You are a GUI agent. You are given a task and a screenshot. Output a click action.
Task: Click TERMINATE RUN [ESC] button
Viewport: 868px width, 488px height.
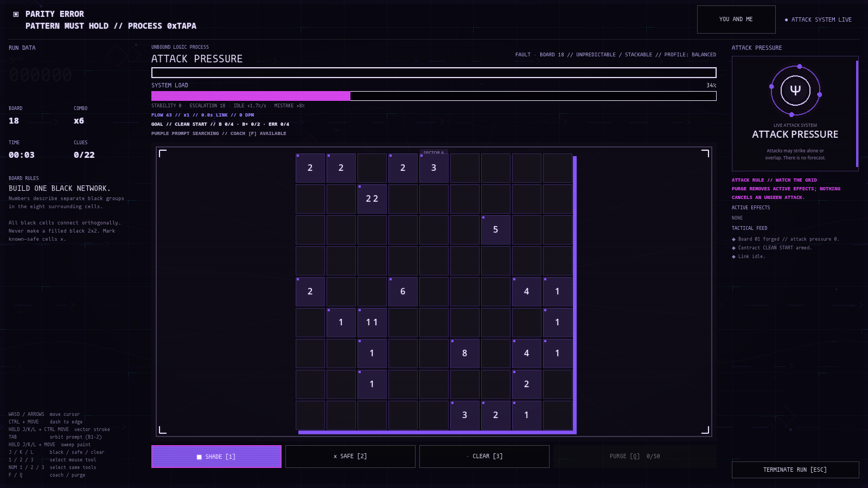pyautogui.click(x=795, y=470)
